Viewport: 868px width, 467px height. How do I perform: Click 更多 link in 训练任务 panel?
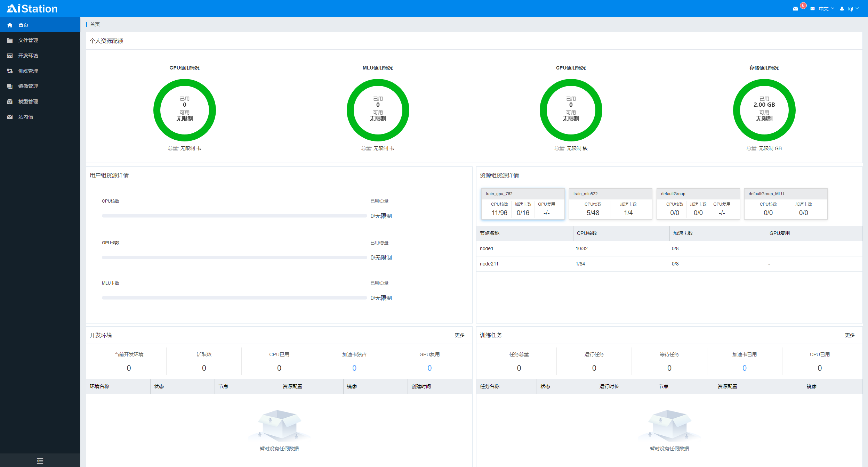pyautogui.click(x=850, y=335)
